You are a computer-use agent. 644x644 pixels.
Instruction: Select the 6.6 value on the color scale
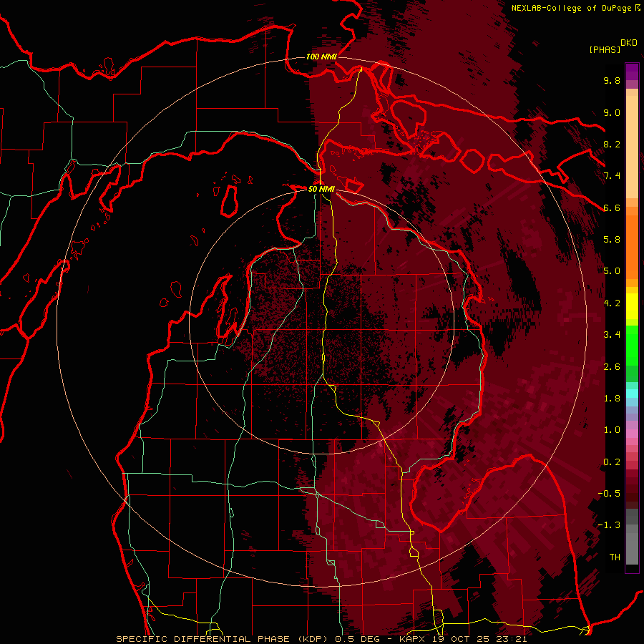(612, 208)
